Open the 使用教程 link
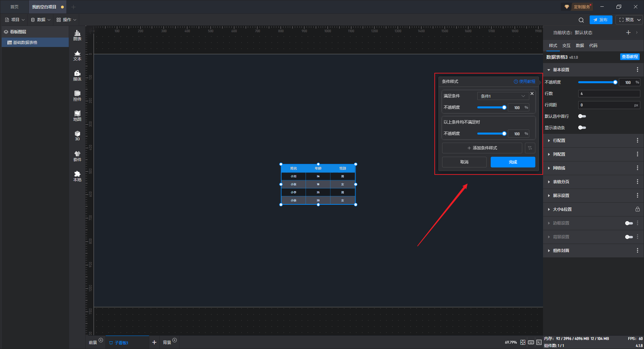644x349 pixels. point(525,82)
